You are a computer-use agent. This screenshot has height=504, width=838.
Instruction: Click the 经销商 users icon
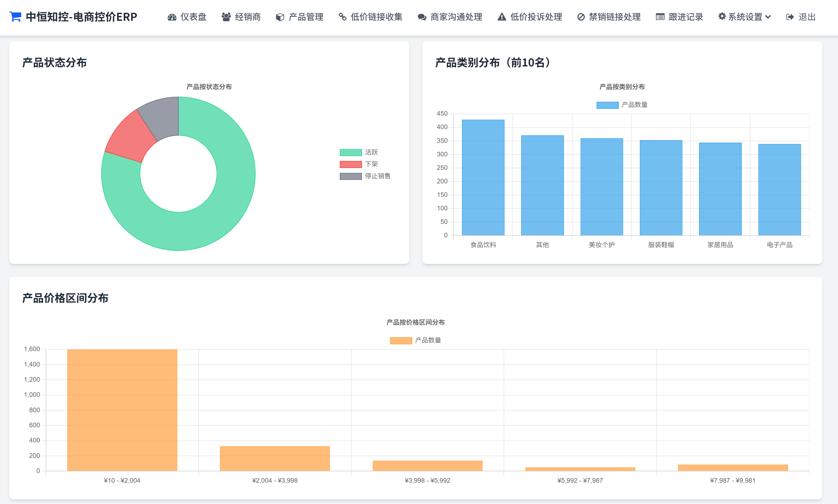[x=226, y=17]
